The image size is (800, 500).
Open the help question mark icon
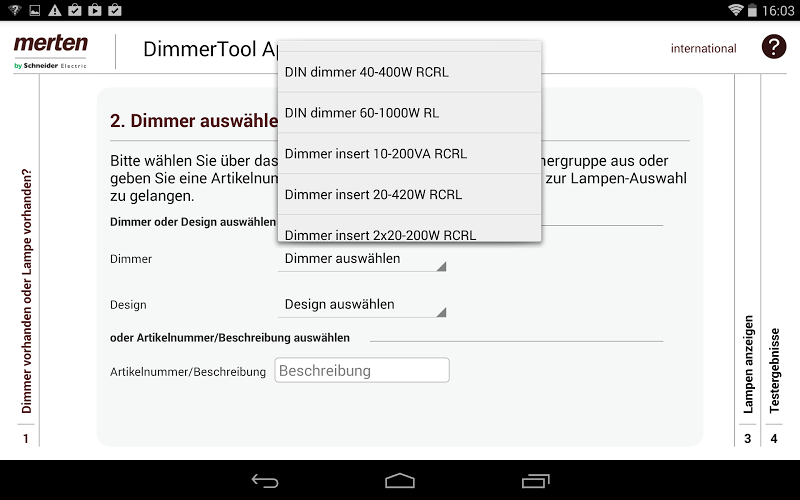[773, 47]
